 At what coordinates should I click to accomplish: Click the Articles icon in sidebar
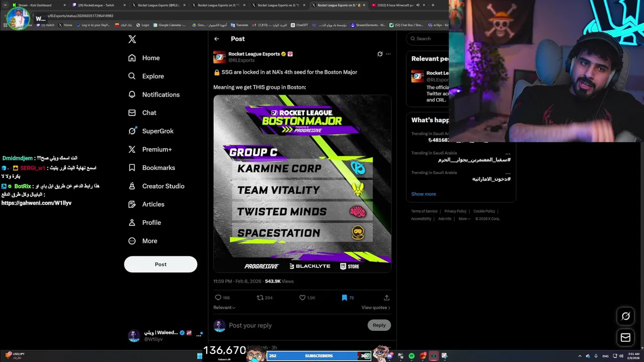[132, 204]
